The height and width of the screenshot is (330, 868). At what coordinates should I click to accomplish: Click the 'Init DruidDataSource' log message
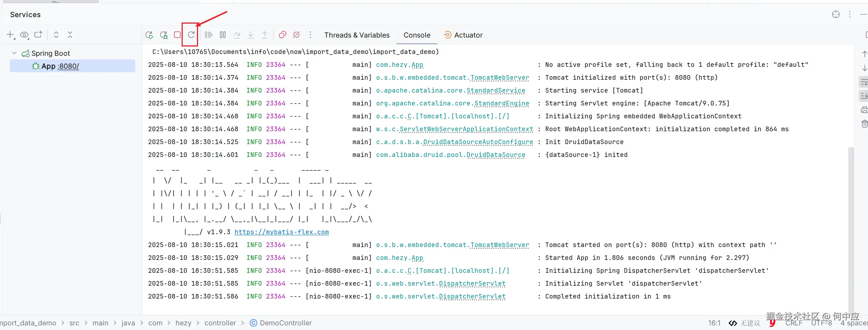tap(584, 142)
